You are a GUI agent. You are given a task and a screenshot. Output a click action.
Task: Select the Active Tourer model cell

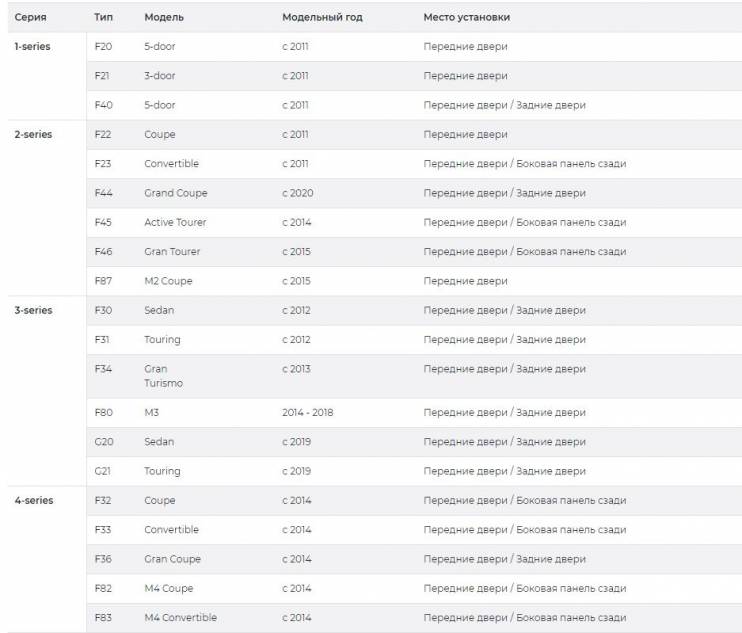(175, 222)
